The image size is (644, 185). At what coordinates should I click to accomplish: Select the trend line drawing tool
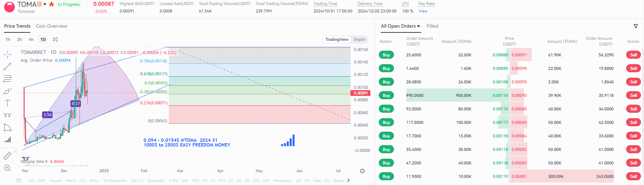tap(7, 67)
